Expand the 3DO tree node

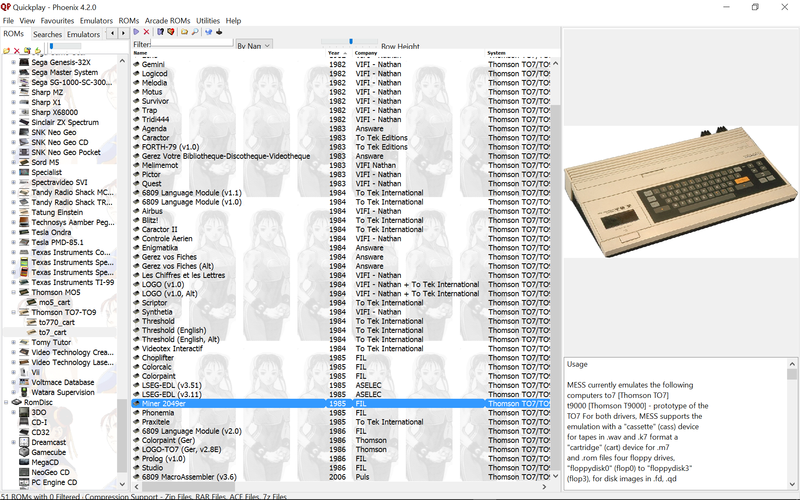pyautogui.click(x=13, y=412)
